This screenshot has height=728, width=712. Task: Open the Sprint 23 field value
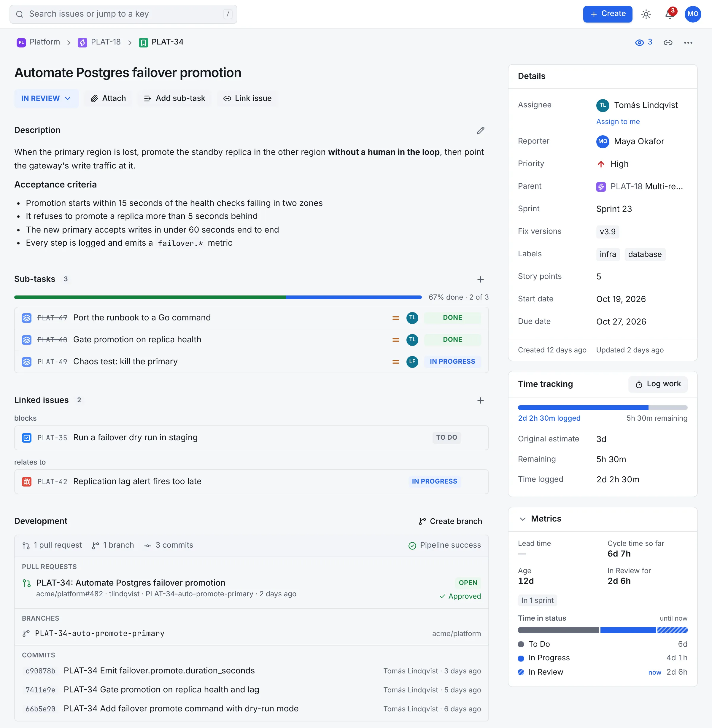pyautogui.click(x=614, y=209)
